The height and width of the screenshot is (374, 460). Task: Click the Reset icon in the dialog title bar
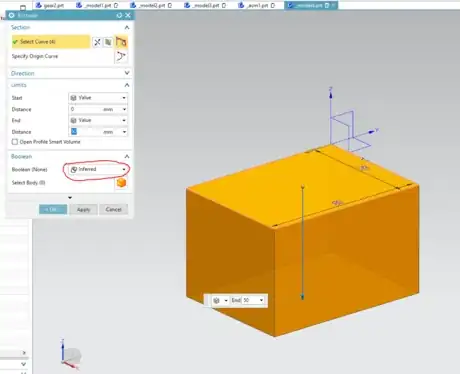119,15
